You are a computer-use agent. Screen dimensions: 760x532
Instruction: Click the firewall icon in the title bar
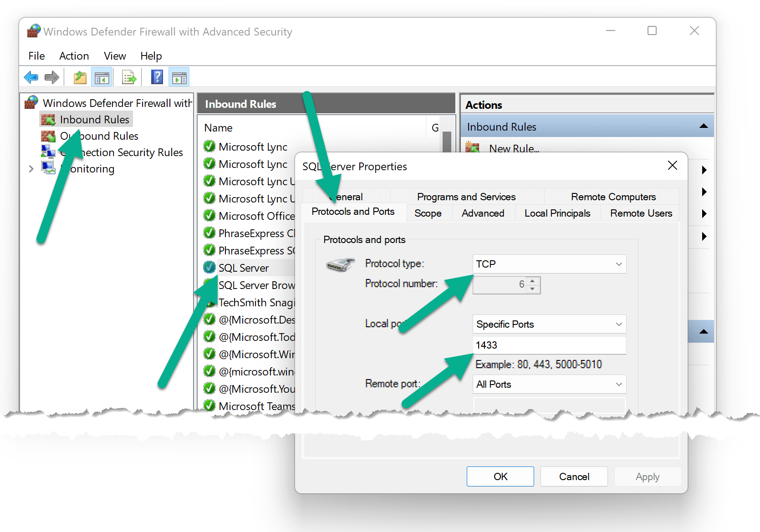[34, 31]
